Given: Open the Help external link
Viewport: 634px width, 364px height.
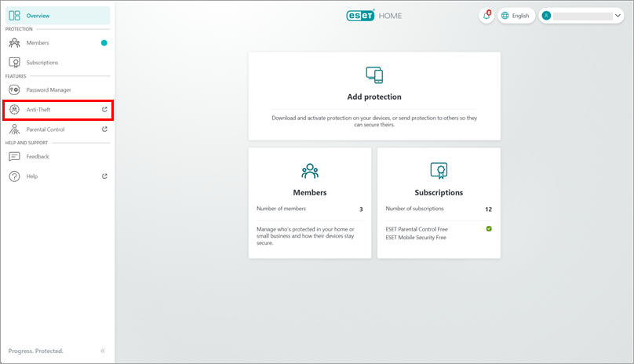Looking at the screenshot, I should coord(104,177).
